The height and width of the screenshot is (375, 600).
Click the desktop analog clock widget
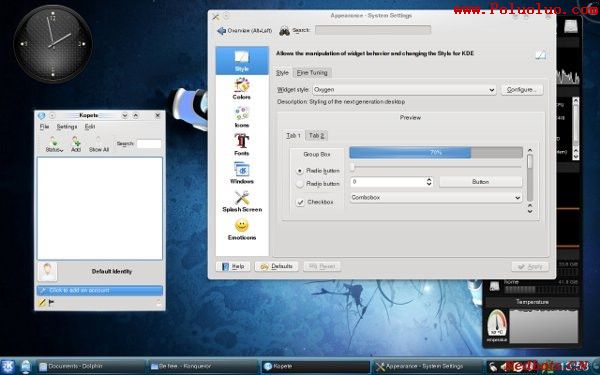point(53,44)
